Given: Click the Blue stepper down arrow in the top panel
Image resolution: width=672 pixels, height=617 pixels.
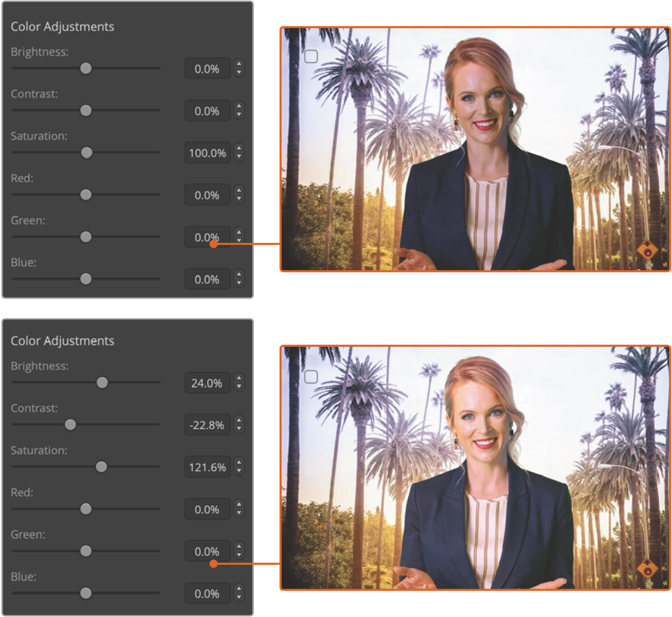Looking at the screenshot, I should point(239,283).
